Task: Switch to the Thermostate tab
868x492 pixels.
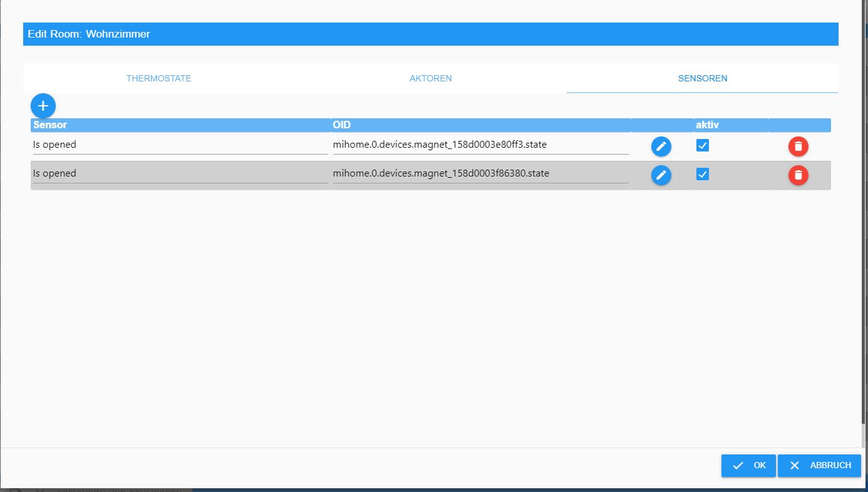Action: click(159, 78)
